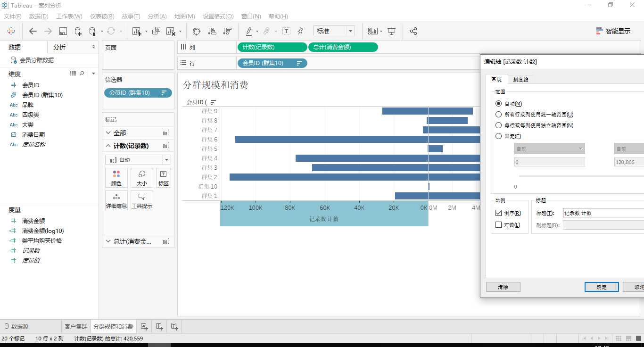Switch to the 刻度线 tab
The image size is (644, 347).
(520, 79)
